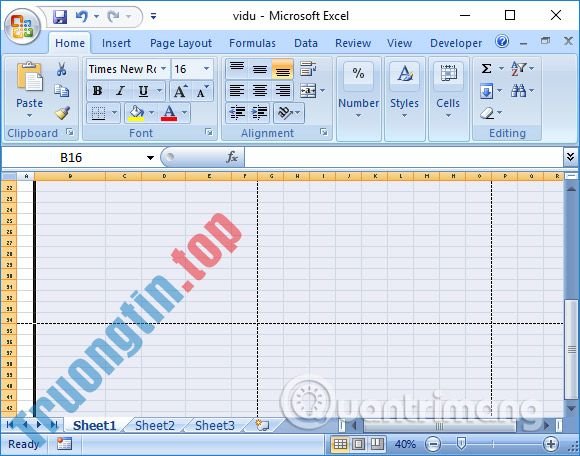Apply the yellow Fill Color bucket
The width and height of the screenshot is (580, 456).
[136, 113]
